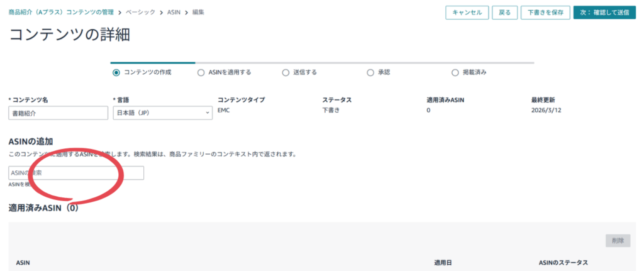Click the ASINの検索 search box
Viewport: 644px width, 271px height.
[x=76, y=173]
